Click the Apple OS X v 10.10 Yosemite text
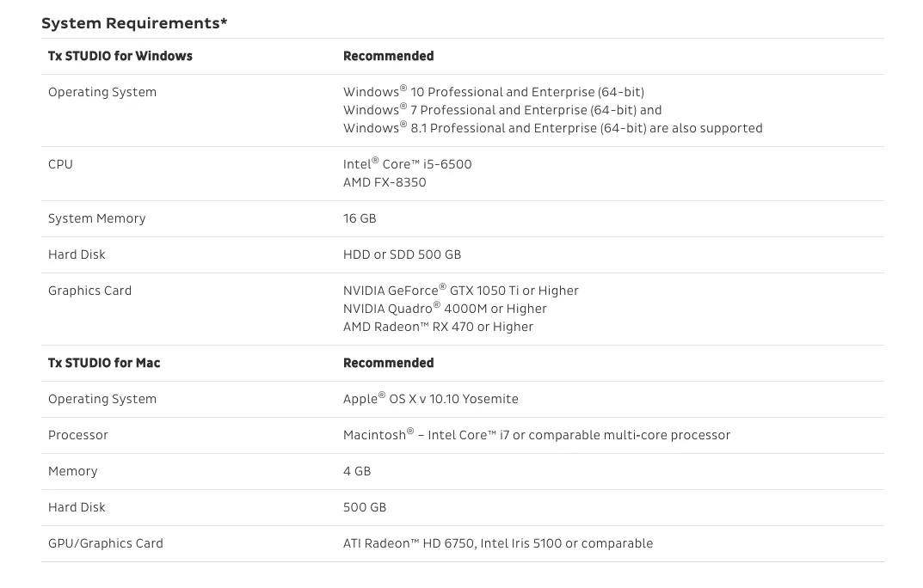Screen dimensions: 923x588 431,399
